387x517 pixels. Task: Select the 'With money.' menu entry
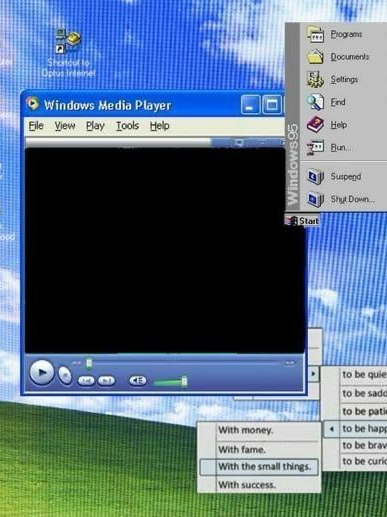(x=259, y=430)
